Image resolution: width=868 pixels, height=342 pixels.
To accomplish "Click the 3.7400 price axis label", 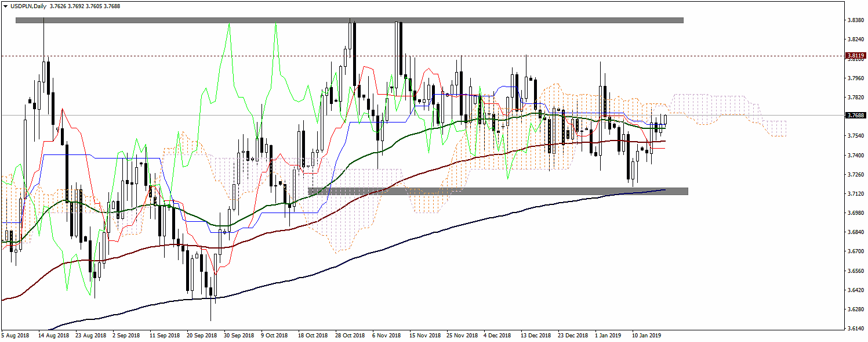I will 855,155.
